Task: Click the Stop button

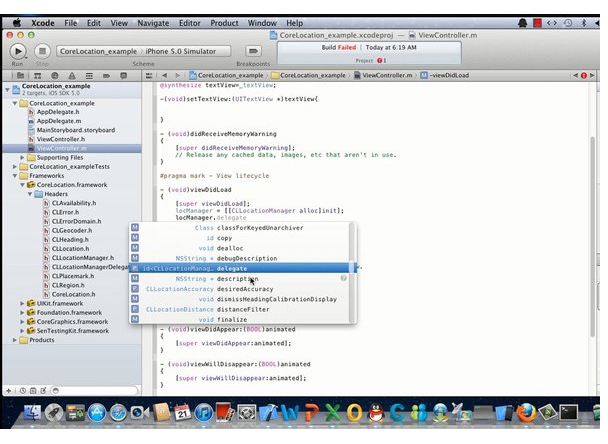Action: click(x=42, y=51)
